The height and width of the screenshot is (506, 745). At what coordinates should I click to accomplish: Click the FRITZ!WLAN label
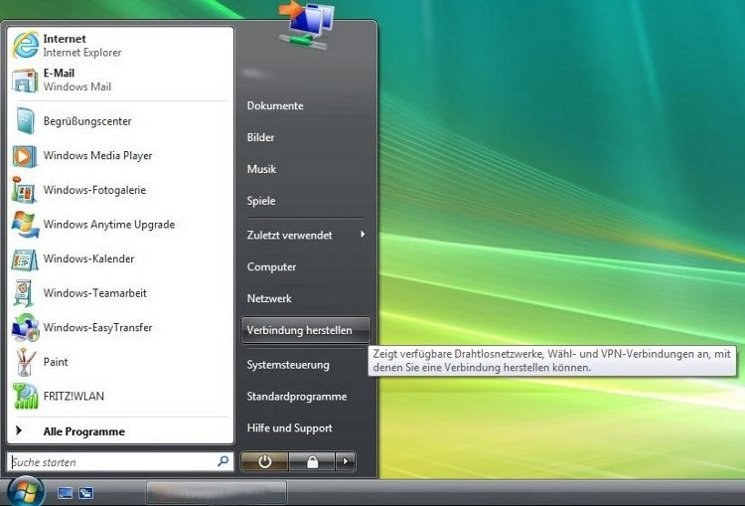coord(74,396)
